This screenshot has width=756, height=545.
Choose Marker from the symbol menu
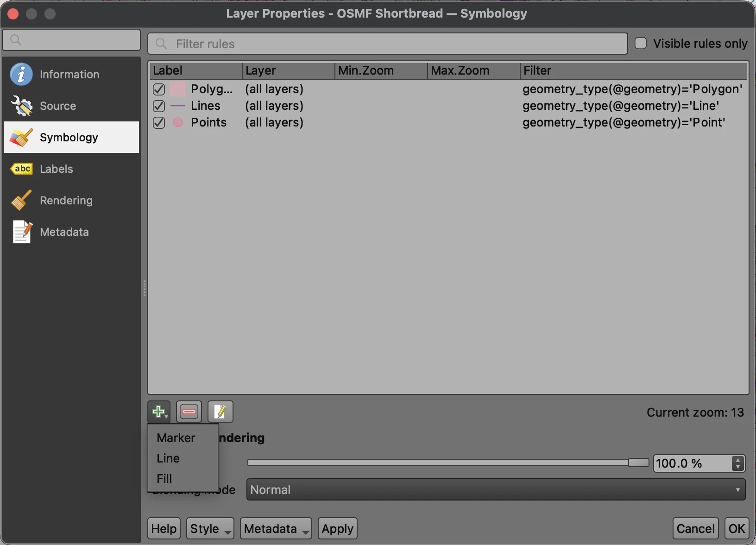[175, 437]
